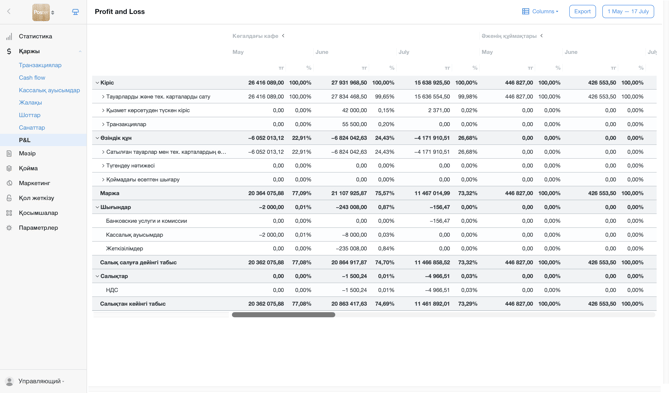Click the Export button
The width and height of the screenshot is (670, 393).
582,12
